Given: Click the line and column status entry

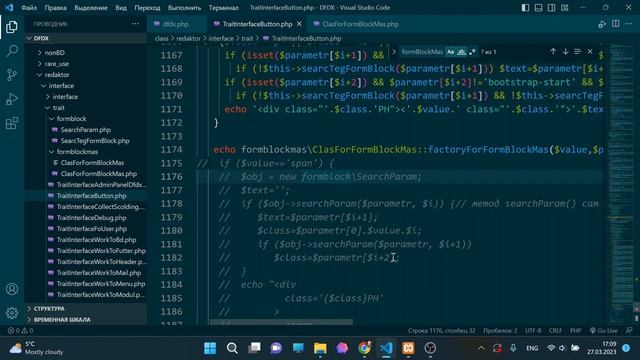Looking at the screenshot, I should click(x=441, y=331).
